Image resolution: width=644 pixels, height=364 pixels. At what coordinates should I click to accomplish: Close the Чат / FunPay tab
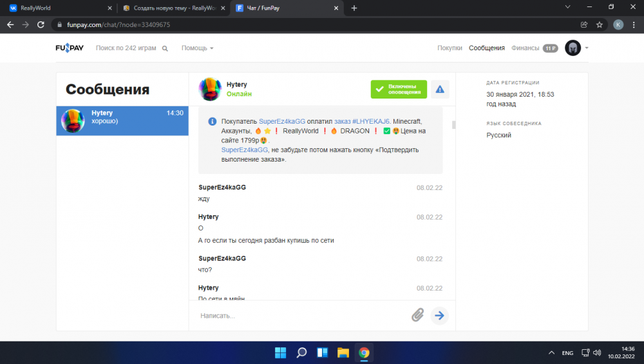point(336,8)
